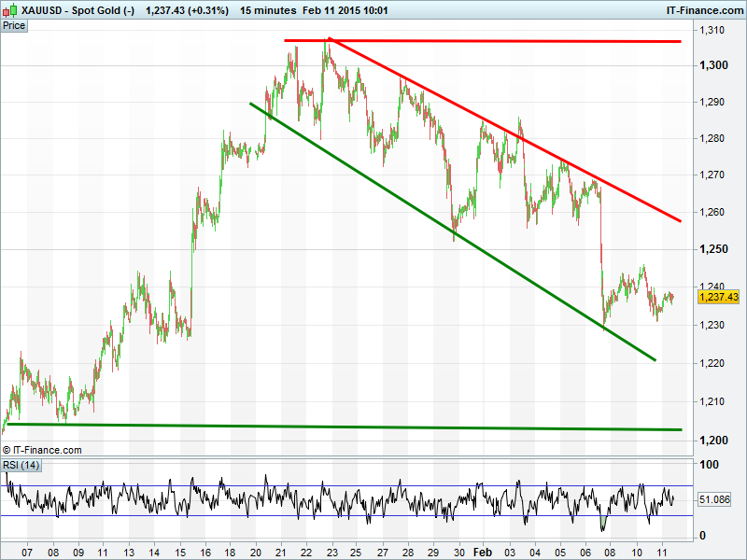Click the RSI value 51.086 label
Viewport: 747px width, 560px height.
point(717,500)
